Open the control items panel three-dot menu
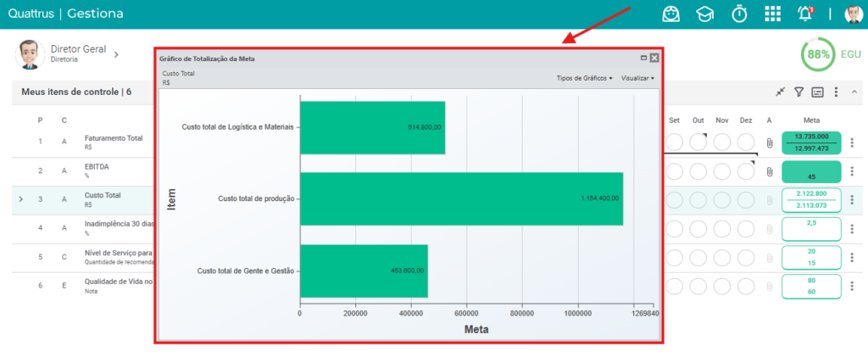Viewport: 868px width, 363px height. (x=837, y=92)
